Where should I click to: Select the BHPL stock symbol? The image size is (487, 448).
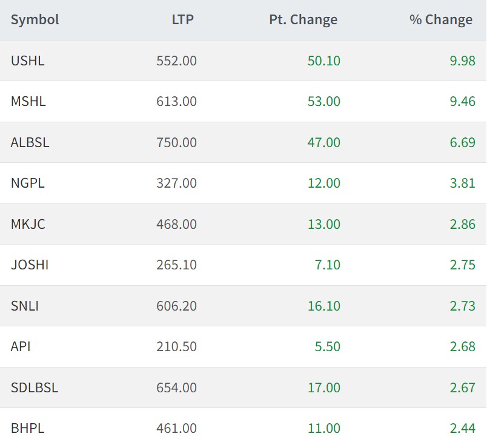28,428
